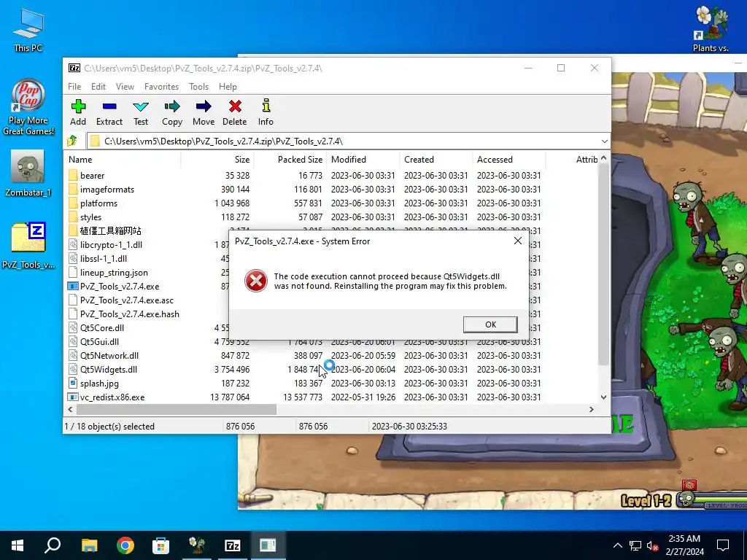Select Qt5Network.dll file
The image size is (747, 560).
109,356
